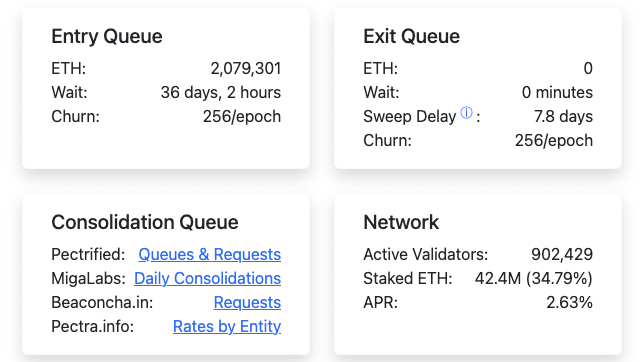Open the Queues & Requests link

coord(209,254)
